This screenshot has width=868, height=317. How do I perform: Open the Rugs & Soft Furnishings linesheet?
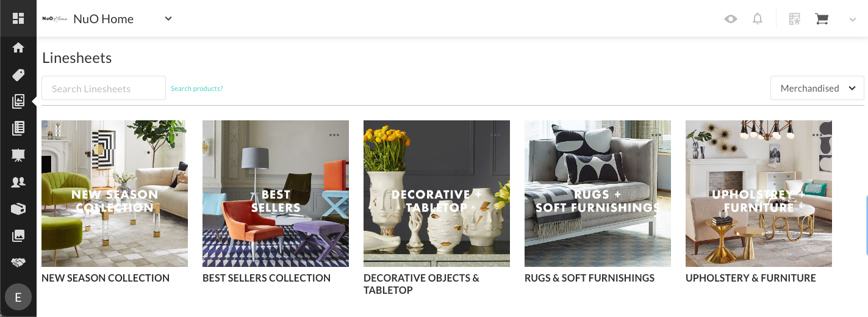click(x=598, y=194)
